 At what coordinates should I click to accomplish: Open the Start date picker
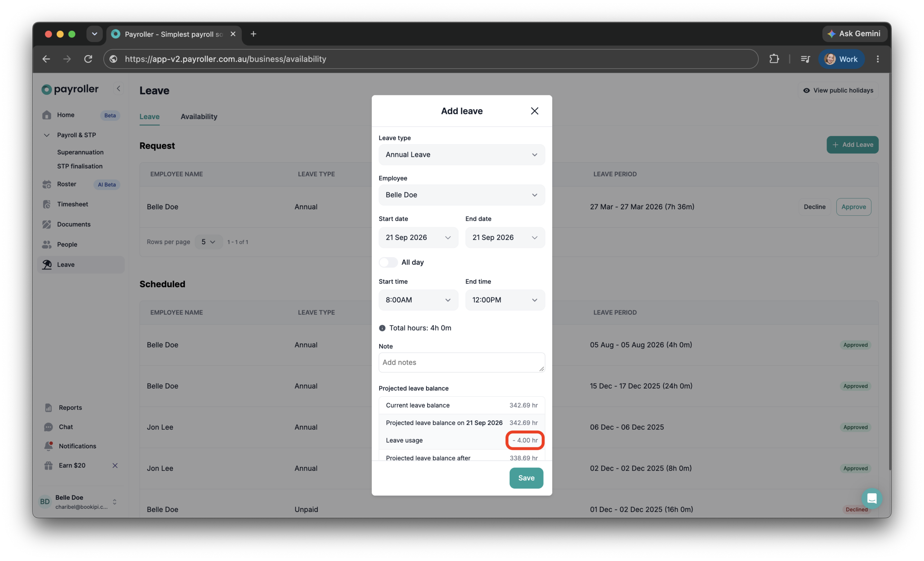(418, 238)
